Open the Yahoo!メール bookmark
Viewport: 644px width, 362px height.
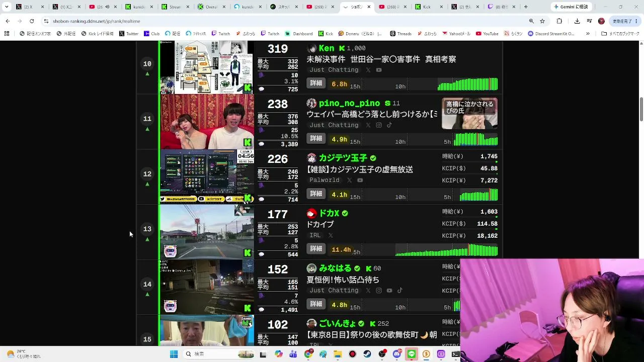coord(456,34)
